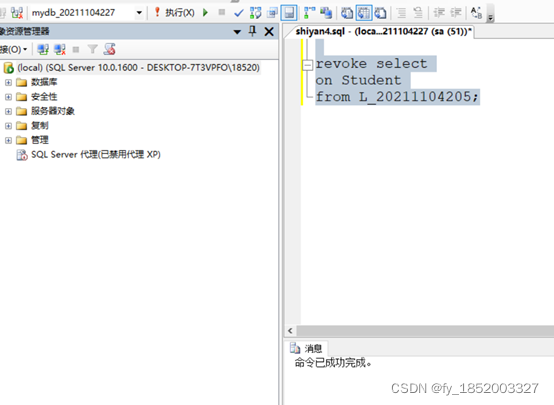Select the 管理 tree item
554x405 pixels.
click(x=40, y=140)
